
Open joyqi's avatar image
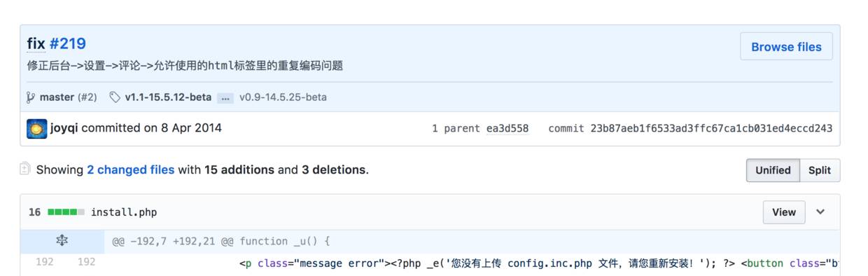(x=36, y=128)
